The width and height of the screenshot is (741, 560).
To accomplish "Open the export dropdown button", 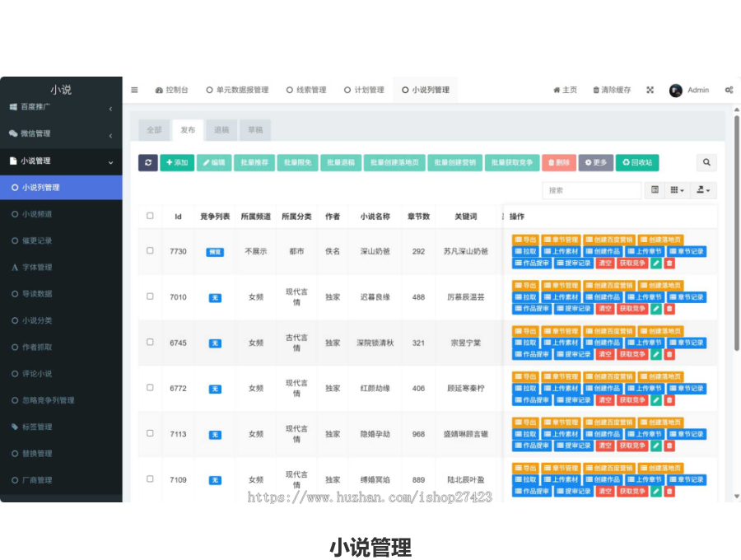I will tap(703, 190).
